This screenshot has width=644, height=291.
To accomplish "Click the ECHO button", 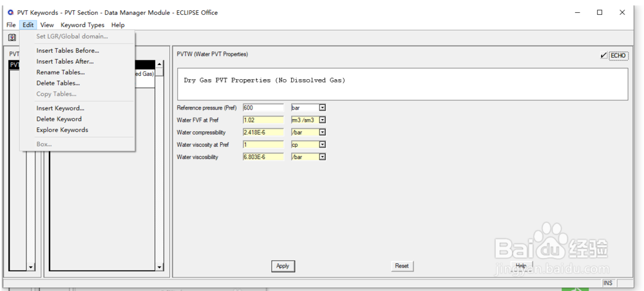I will pyautogui.click(x=618, y=55).
